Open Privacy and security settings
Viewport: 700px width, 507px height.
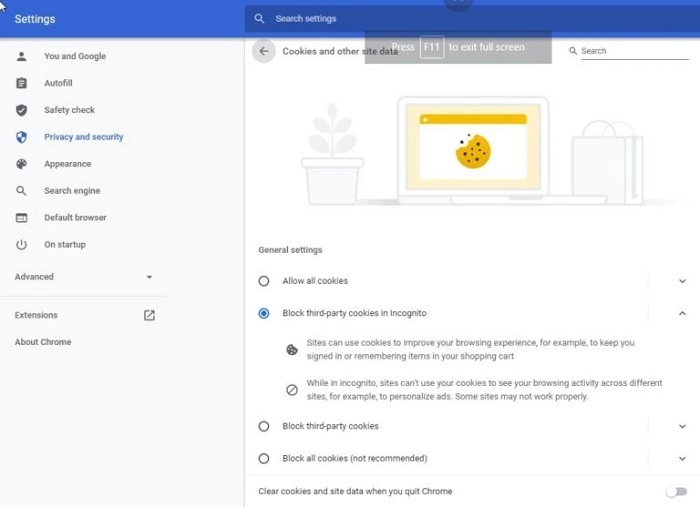coord(83,137)
